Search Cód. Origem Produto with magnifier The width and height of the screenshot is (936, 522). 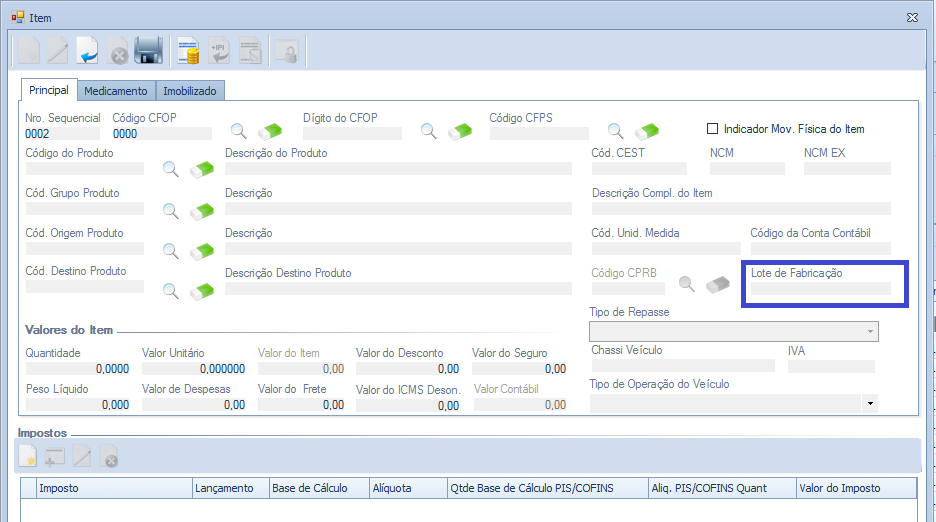click(171, 251)
